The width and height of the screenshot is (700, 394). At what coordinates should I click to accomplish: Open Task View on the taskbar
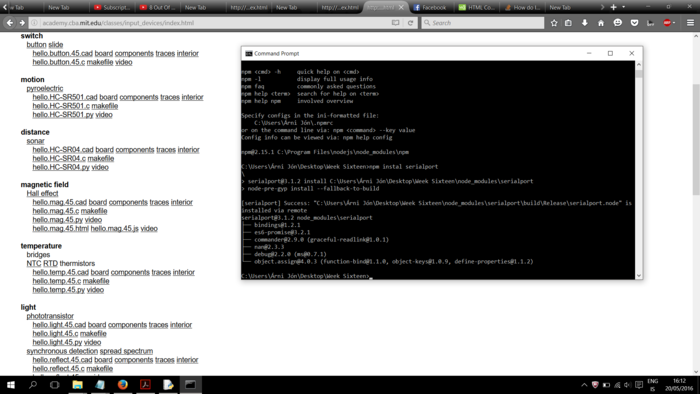coord(54,385)
